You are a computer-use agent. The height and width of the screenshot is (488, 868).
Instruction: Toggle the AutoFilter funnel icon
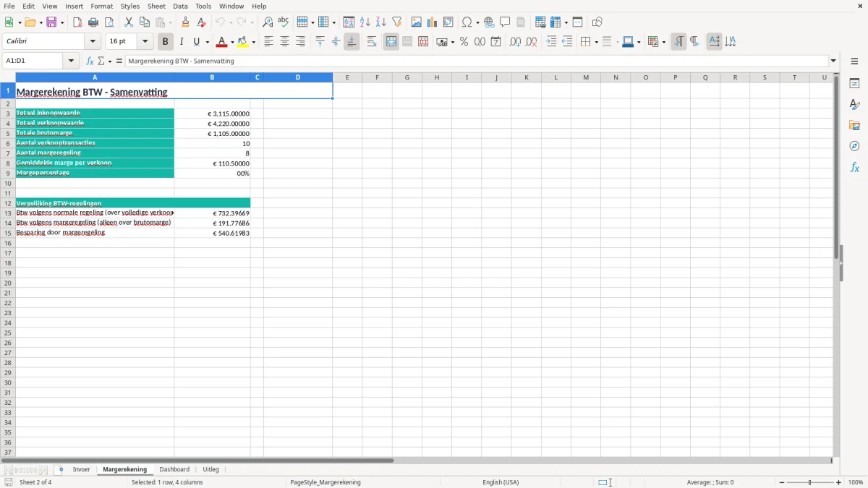(397, 22)
